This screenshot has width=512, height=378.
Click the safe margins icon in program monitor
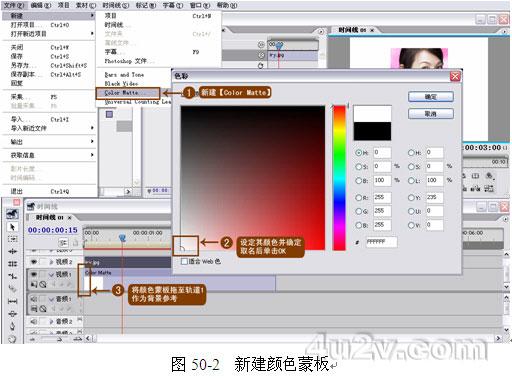(475, 176)
